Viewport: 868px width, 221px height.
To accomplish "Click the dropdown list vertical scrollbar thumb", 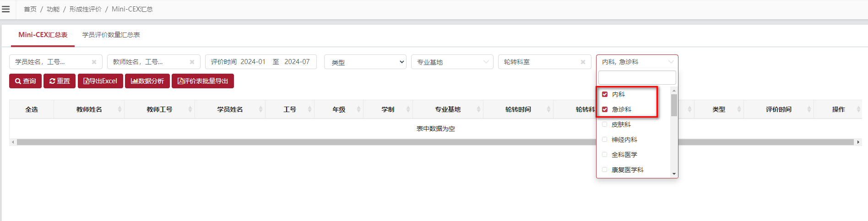I will click(x=674, y=105).
